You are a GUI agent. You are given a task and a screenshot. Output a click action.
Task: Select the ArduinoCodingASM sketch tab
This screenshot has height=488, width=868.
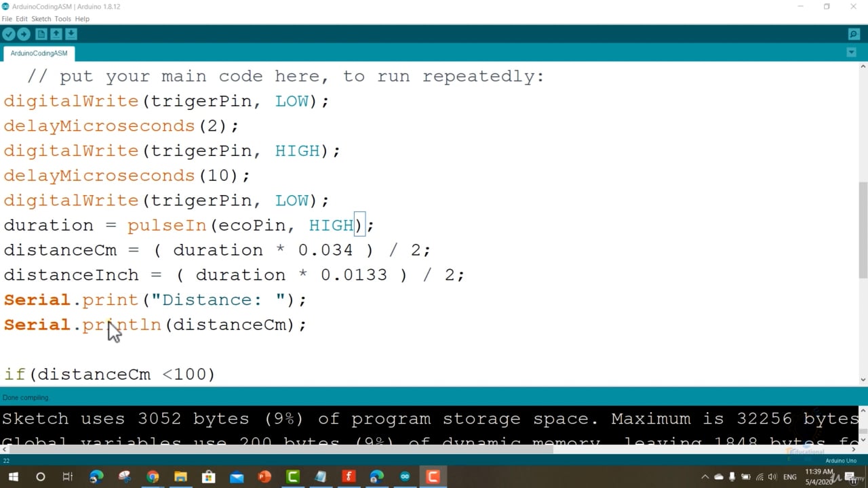(x=39, y=53)
